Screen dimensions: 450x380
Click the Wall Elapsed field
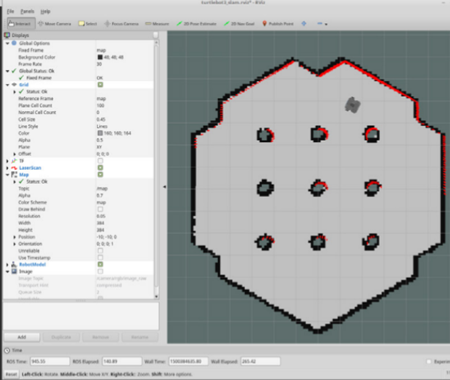260,361
